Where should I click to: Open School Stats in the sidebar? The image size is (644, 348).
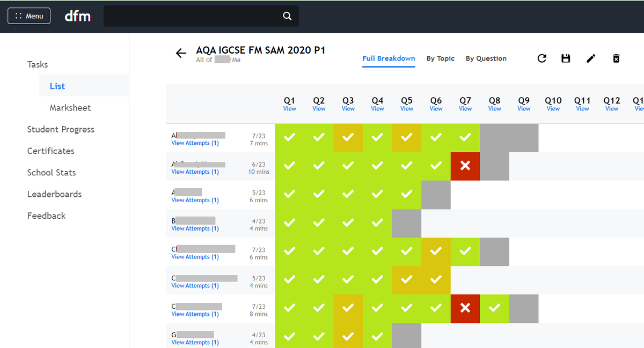tap(52, 173)
